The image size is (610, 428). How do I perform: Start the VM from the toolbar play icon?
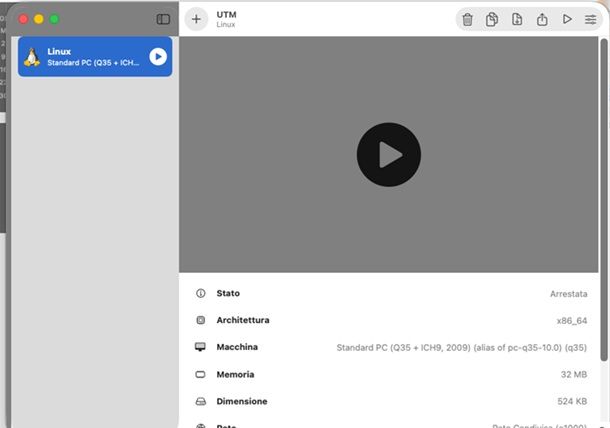click(567, 19)
